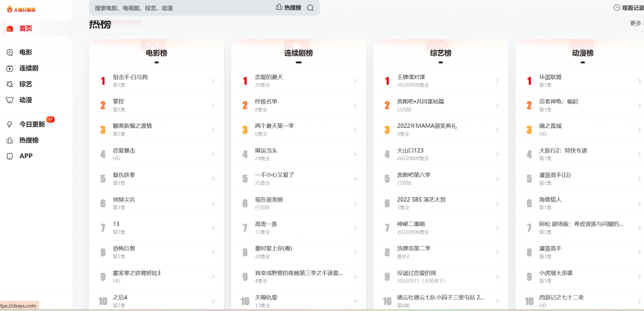Select the 动漫 bear sidebar icon
The width and height of the screenshot is (644, 311).
[10, 100]
